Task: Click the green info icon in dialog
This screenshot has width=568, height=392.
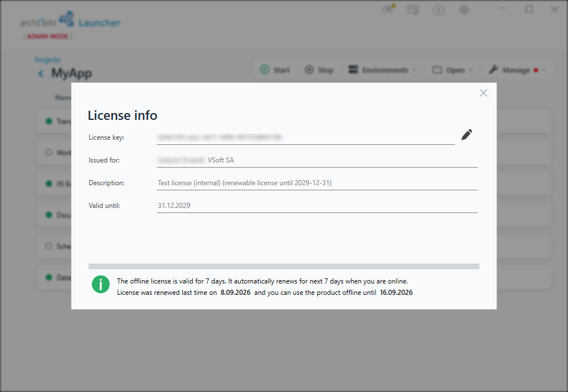Action: pyautogui.click(x=101, y=285)
